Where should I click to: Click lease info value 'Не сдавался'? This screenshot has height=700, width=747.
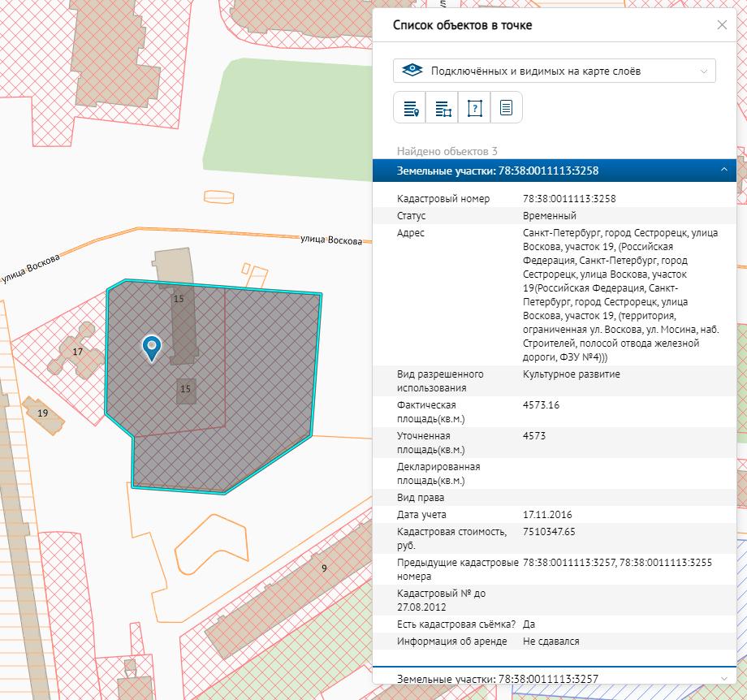pos(551,642)
